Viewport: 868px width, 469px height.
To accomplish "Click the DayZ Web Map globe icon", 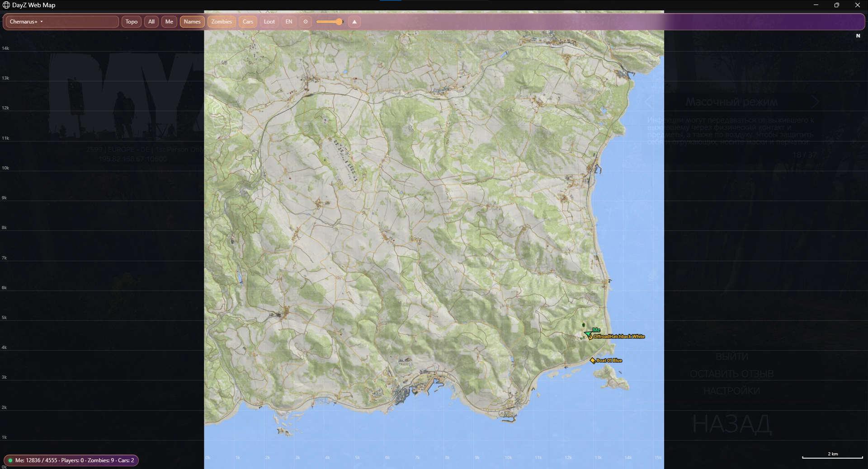I will (6, 5).
